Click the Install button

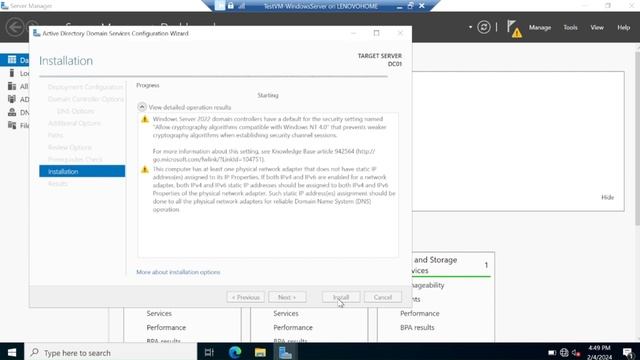(341, 297)
